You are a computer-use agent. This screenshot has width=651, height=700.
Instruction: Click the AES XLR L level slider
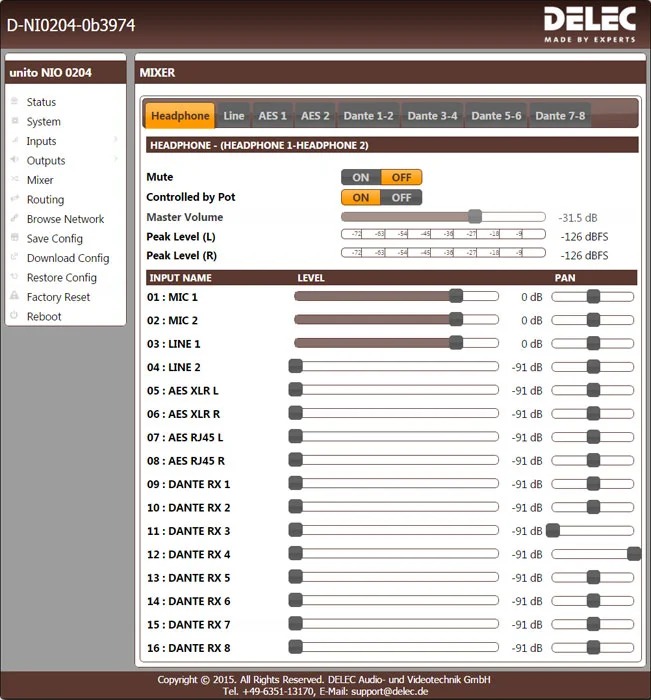click(x=396, y=390)
